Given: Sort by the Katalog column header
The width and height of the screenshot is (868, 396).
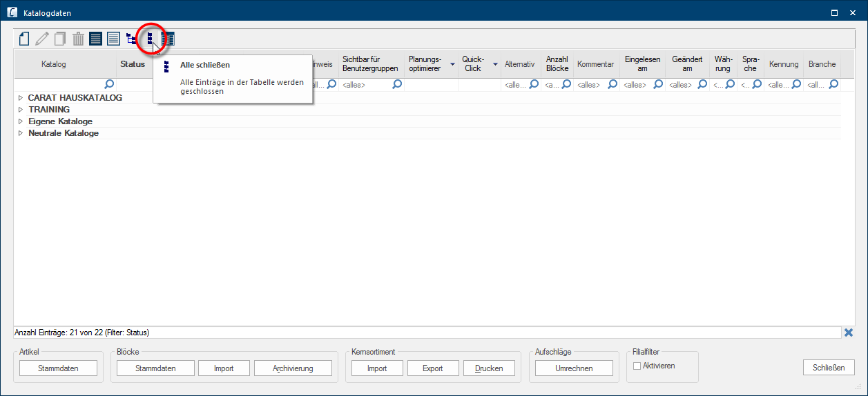Looking at the screenshot, I should coord(54,64).
